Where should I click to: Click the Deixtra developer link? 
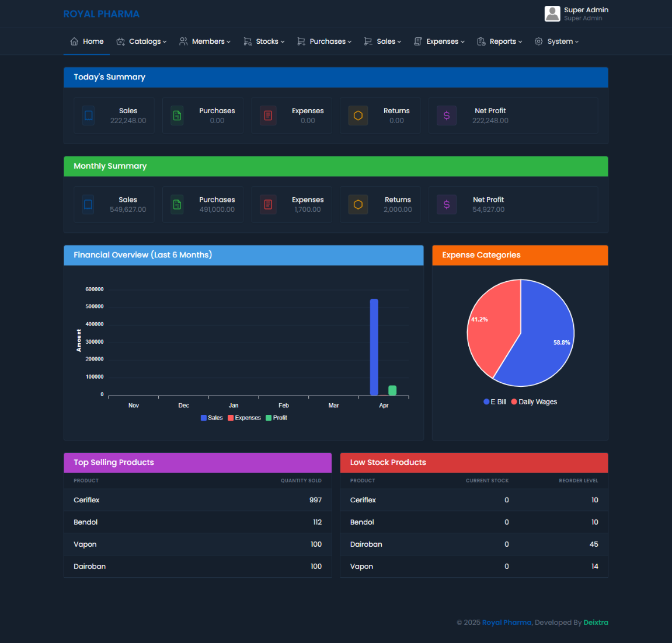coord(596,622)
